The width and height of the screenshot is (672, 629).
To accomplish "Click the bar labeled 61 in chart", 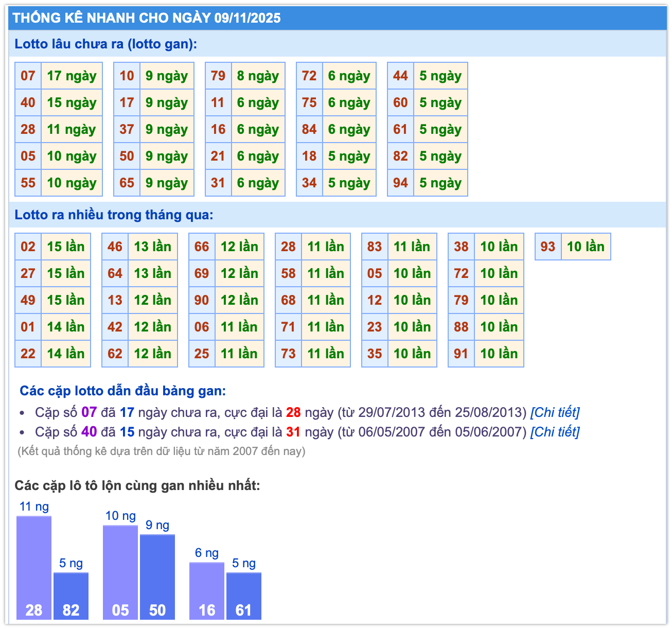I will (244, 596).
